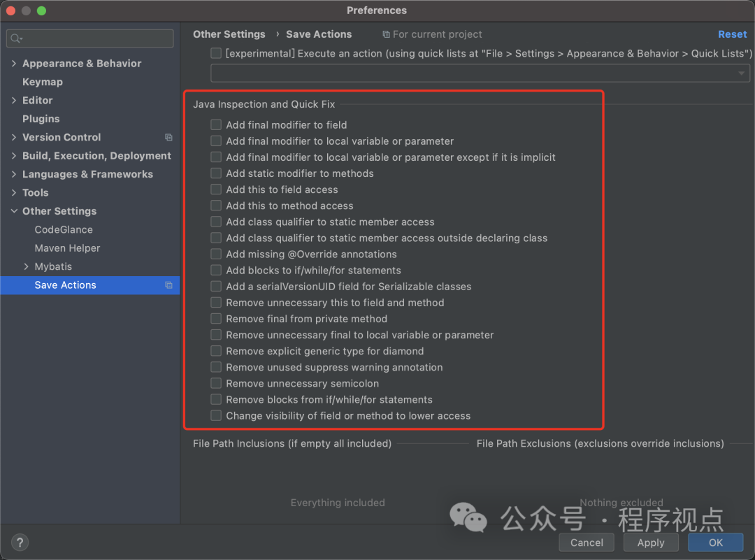
Task: Click the 'For current project' icon
Action: 386,34
